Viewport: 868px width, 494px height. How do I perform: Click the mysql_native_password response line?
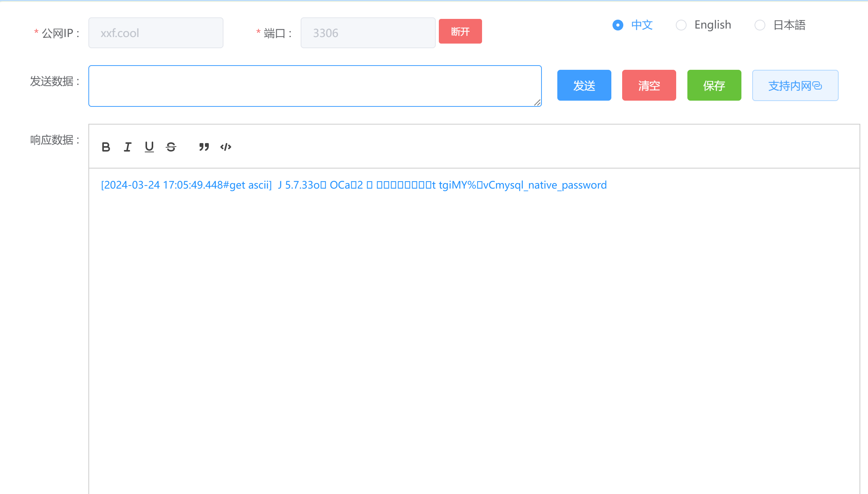(354, 185)
